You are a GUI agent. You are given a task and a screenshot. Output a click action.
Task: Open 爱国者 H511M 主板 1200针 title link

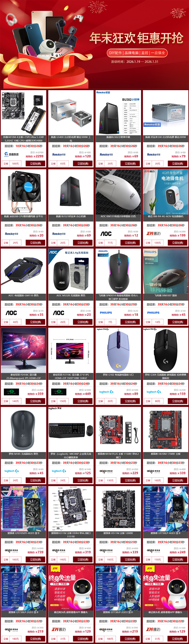coord(118,533)
